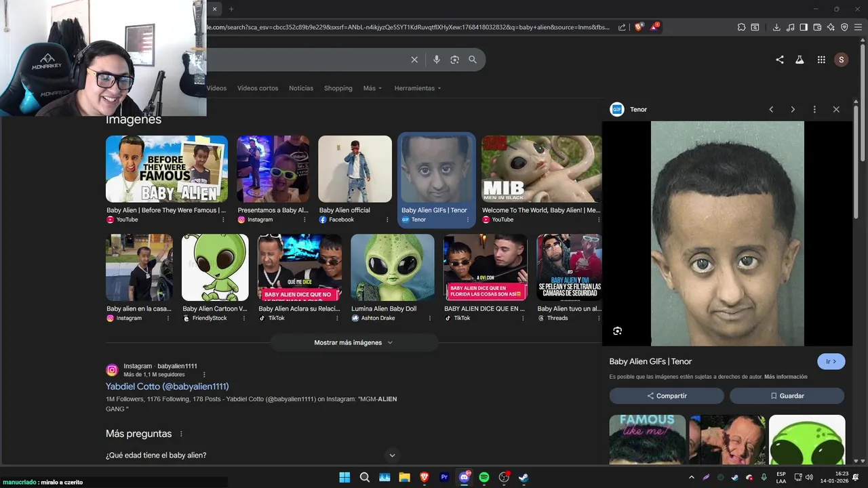The height and width of the screenshot is (488, 868).
Task: Click the Google share results icon
Action: pyautogui.click(x=780, y=60)
